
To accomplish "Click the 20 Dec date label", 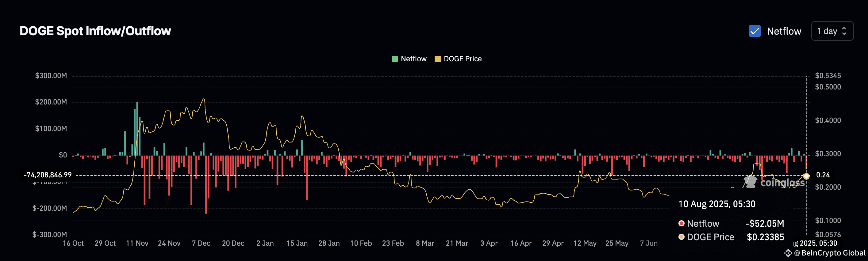I will [x=233, y=243].
